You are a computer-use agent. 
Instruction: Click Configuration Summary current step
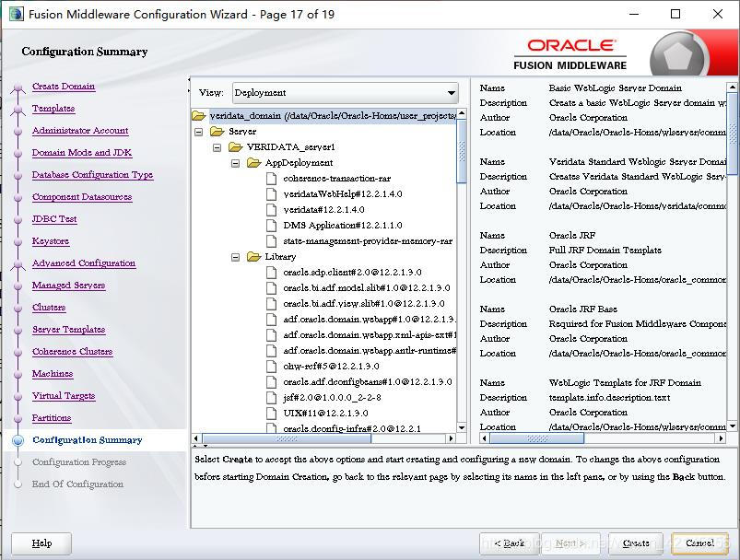(x=88, y=440)
